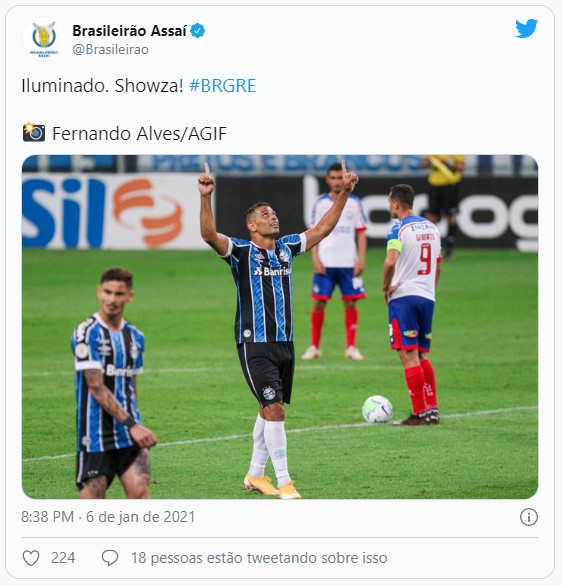This screenshot has width=562, height=585.
Task: Open the #BRGRE hashtag link
Action: pyautogui.click(x=222, y=86)
